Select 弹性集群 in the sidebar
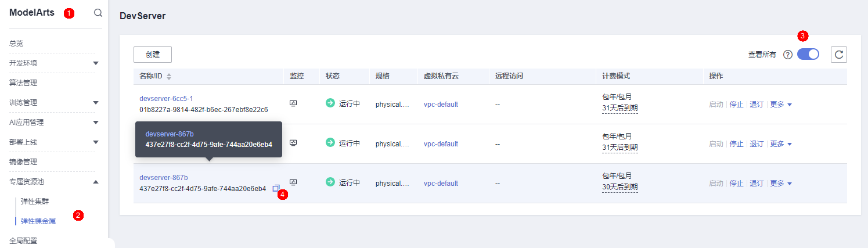The height and width of the screenshot is (248, 868). point(34,201)
